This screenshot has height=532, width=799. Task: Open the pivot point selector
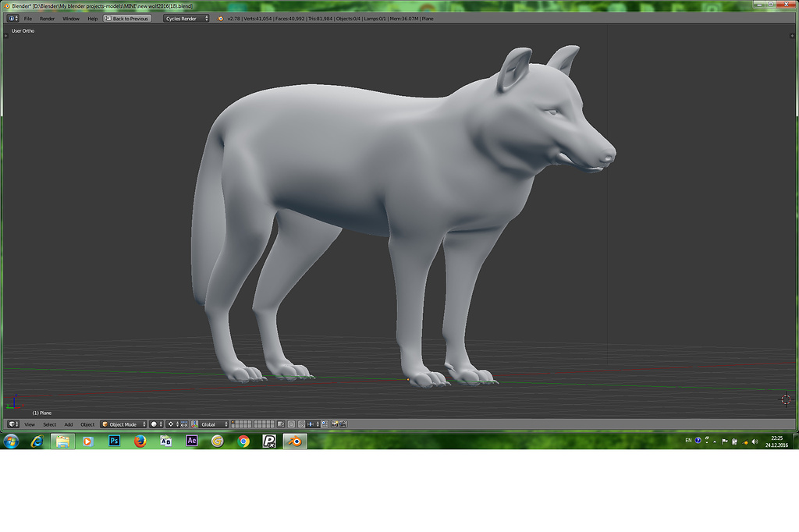pyautogui.click(x=172, y=424)
